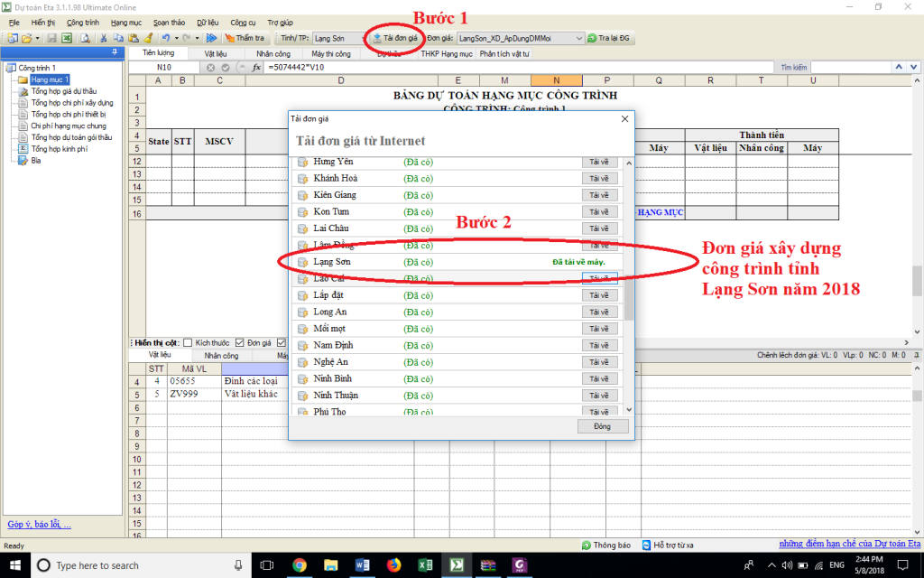Toggle the checkbox right of Đơn giá
924x578 pixels.
pos(282,343)
